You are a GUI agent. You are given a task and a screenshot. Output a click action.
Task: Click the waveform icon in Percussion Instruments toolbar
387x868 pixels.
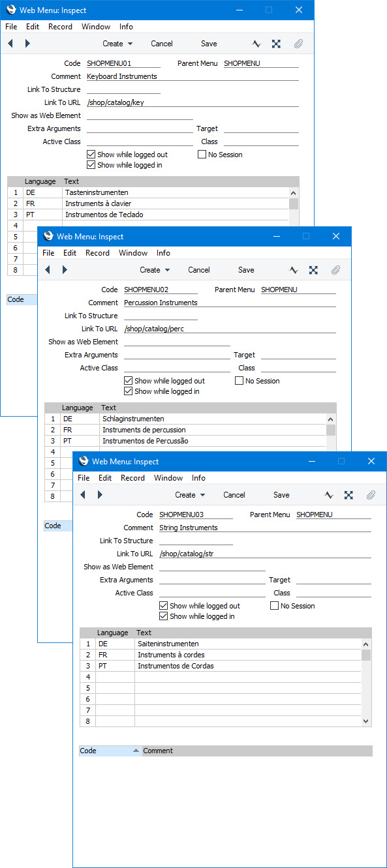[x=294, y=270]
